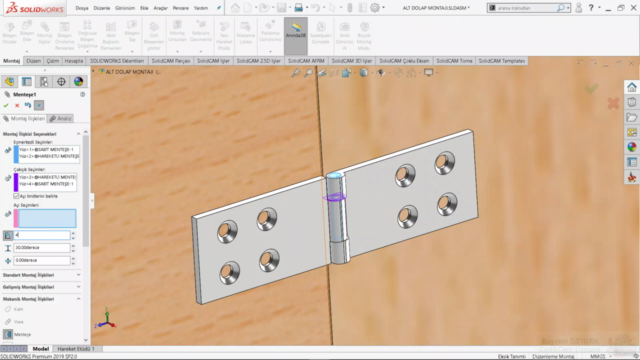Switch to the Hareket Etüdü 1 tab
Image resolution: width=640 pixels, height=360 pixels.
pyautogui.click(x=76, y=349)
